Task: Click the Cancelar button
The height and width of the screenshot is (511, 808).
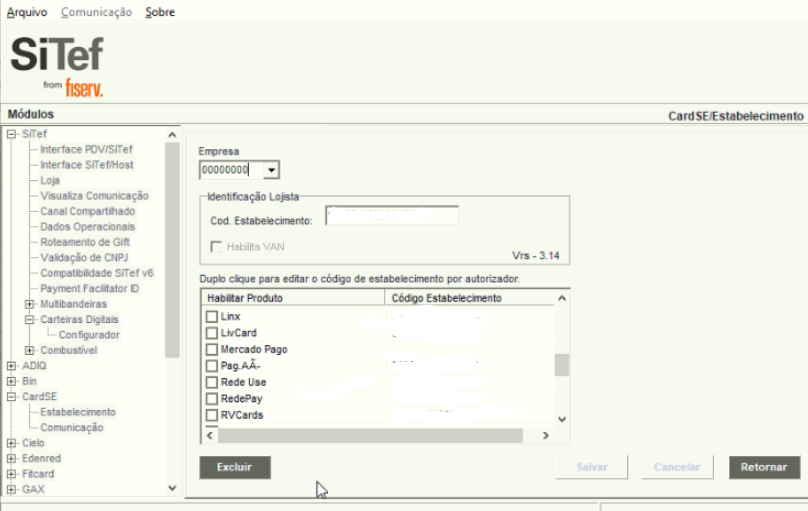Action: pyautogui.click(x=677, y=467)
